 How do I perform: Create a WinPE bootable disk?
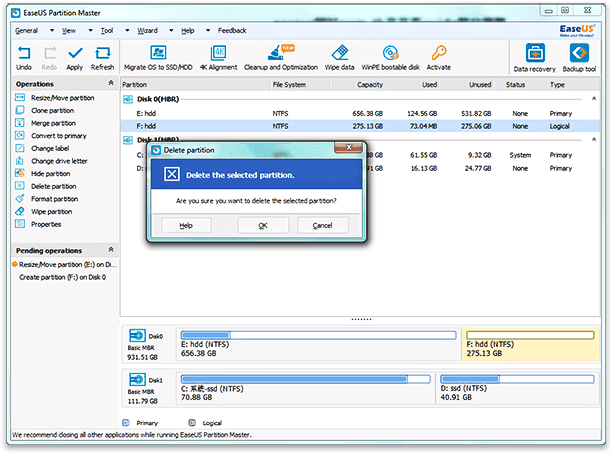(391, 58)
